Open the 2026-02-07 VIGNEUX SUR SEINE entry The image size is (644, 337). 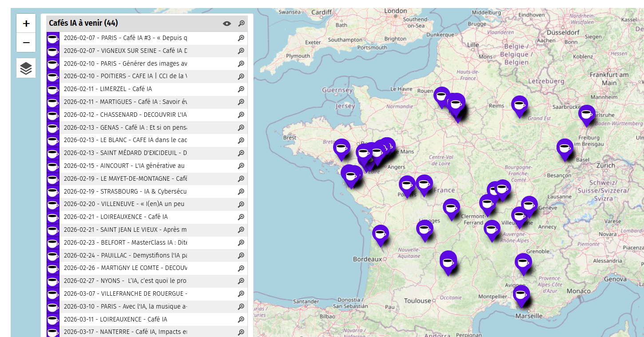click(x=125, y=51)
